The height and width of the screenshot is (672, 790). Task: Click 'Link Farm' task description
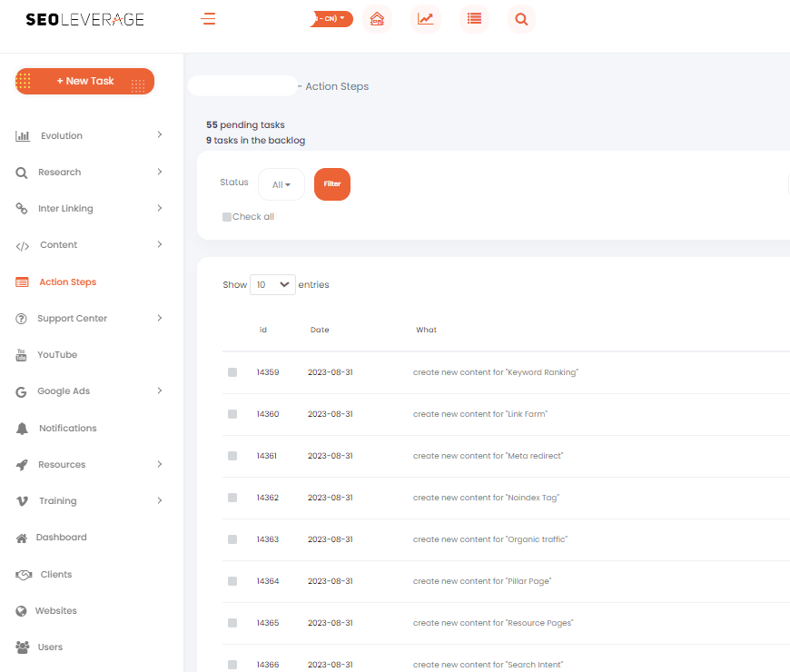pyautogui.click(x=480, y=414)
